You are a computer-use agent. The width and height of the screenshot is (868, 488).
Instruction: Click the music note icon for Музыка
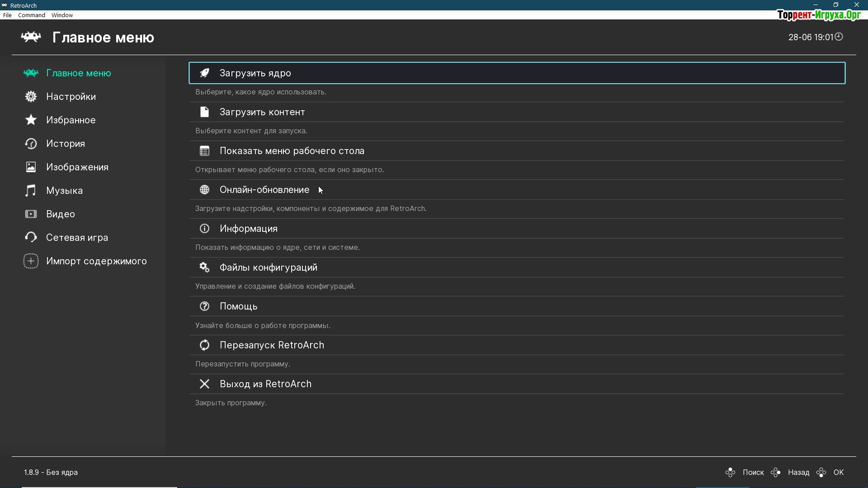(31, 191)
